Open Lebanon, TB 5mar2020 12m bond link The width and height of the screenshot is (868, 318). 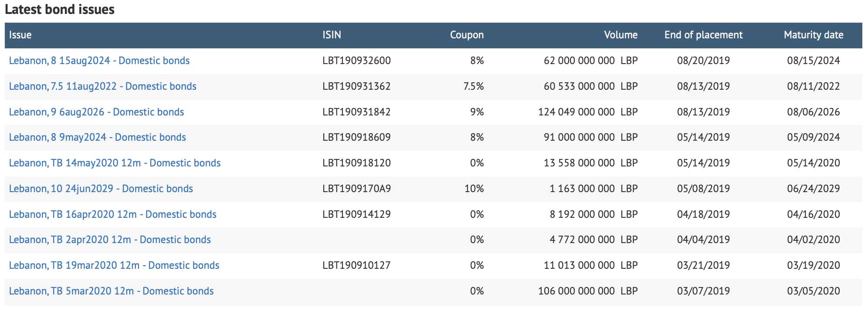click(x=111, y=291)
